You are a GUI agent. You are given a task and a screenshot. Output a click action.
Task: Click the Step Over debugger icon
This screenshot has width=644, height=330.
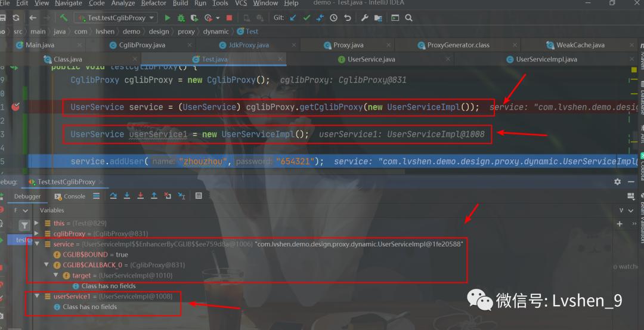click(113, 196)
